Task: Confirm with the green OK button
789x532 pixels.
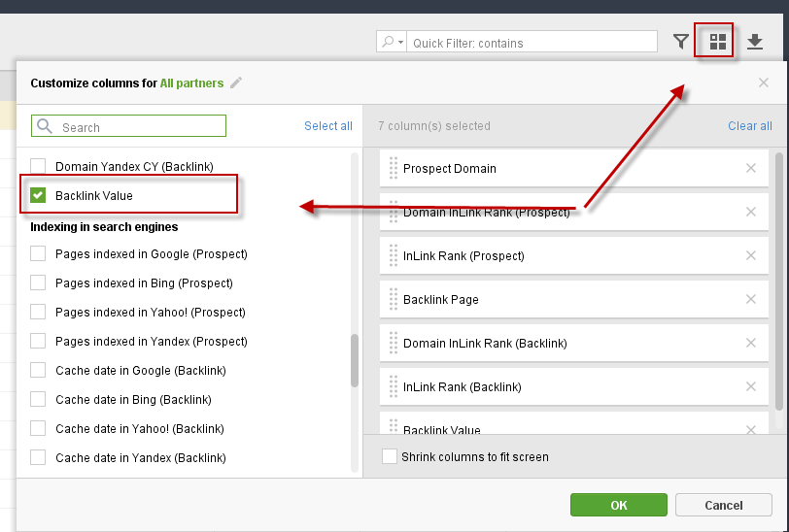Action: [618, 505]
